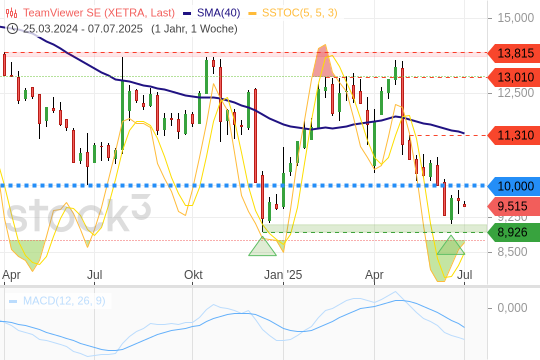Click the green triangle marker near Jul
This screenshot has width=540, height=360.
click(451, 245)
